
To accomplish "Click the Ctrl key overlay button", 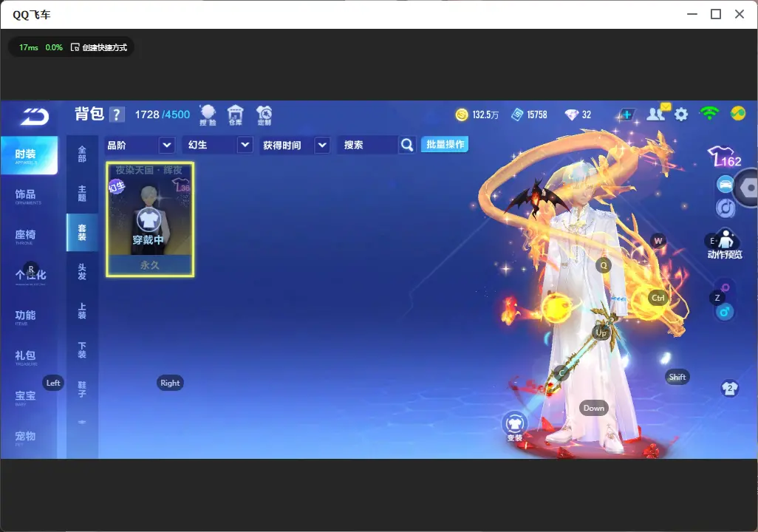I will [x=658, y=298].
